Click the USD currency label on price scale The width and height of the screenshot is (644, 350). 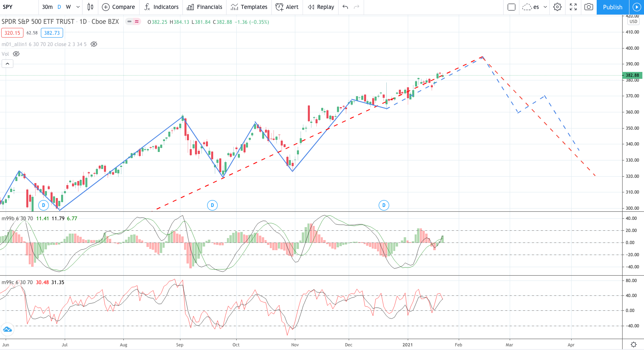coord(633,21)
